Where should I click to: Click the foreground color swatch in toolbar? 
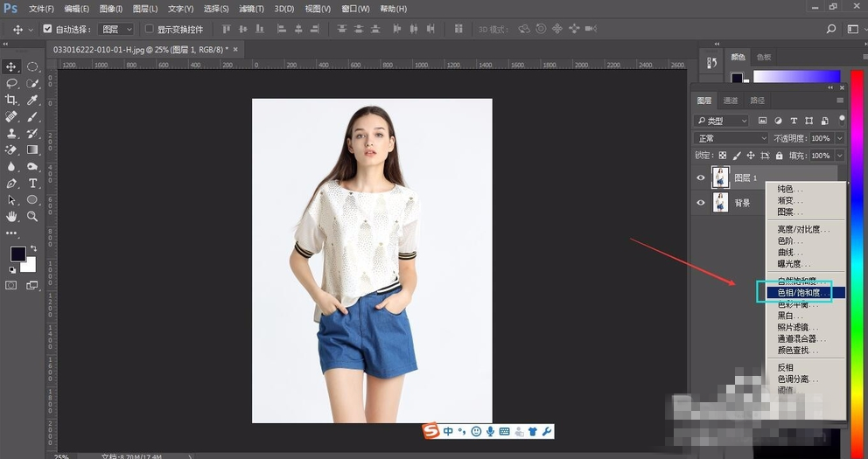click(17, 254)
